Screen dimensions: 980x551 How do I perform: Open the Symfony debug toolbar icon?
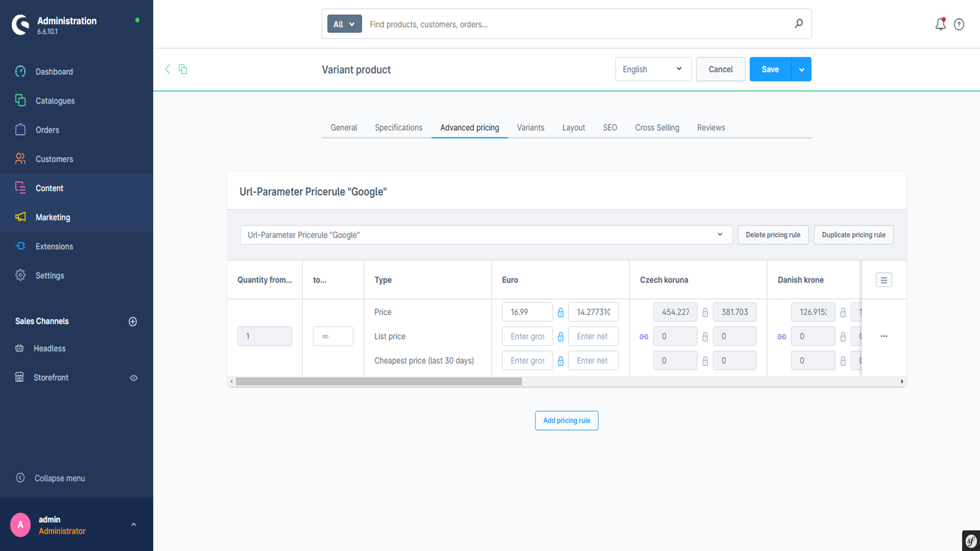(971, 541)
